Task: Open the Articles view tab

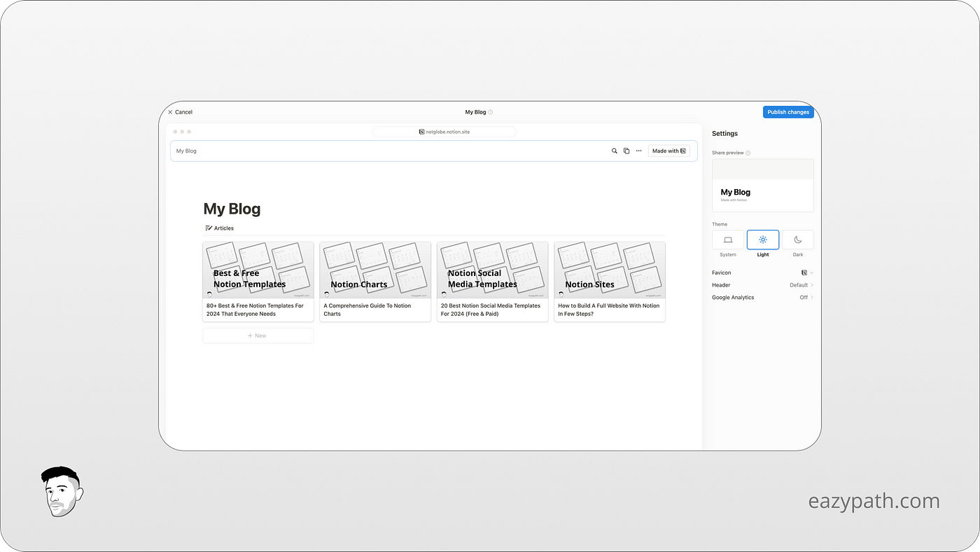Action: pyautogui.click(x=220, y=228)
